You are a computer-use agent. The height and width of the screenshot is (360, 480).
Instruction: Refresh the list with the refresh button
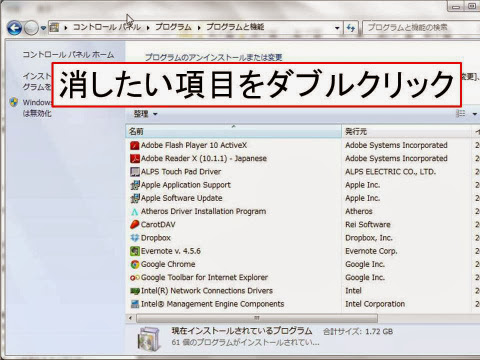(350, 28)
